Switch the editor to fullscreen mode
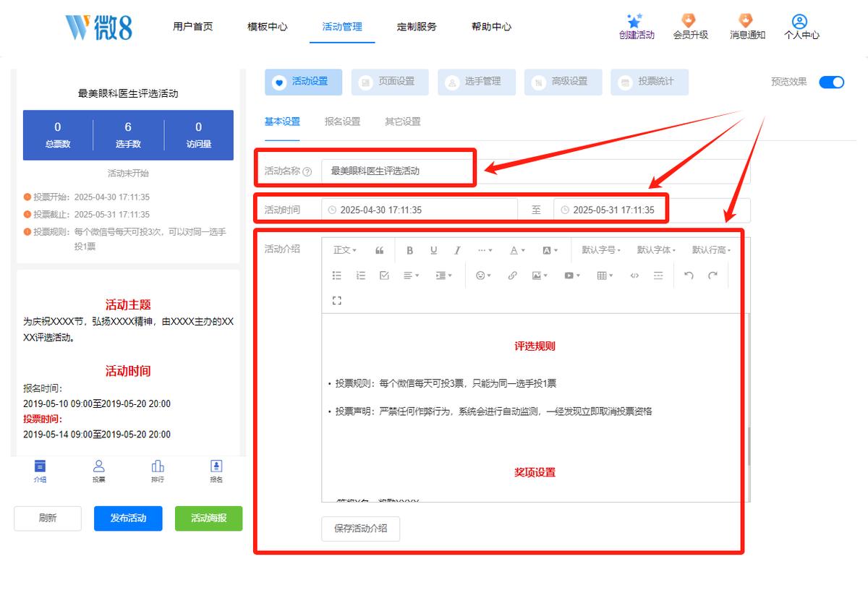Image resolution: width=868 pixels, height=598 pixels. [x=336, y=300]
